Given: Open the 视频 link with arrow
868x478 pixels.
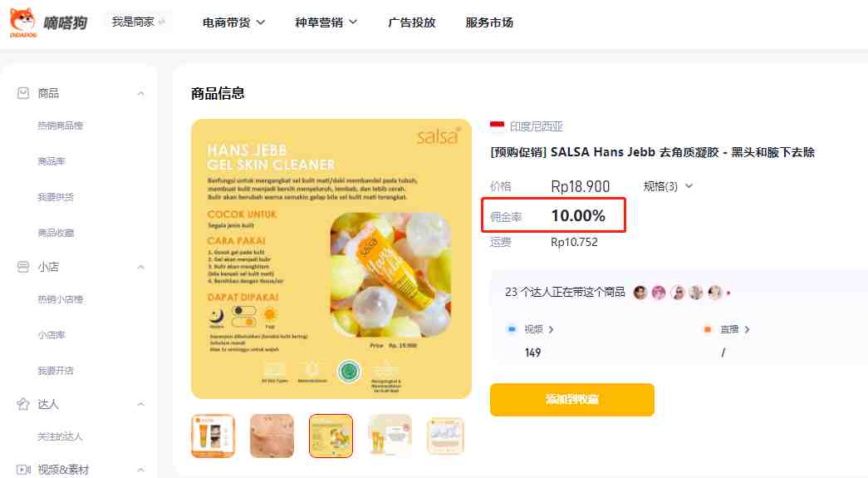Looking at the screenshot, I should (538, 329).
